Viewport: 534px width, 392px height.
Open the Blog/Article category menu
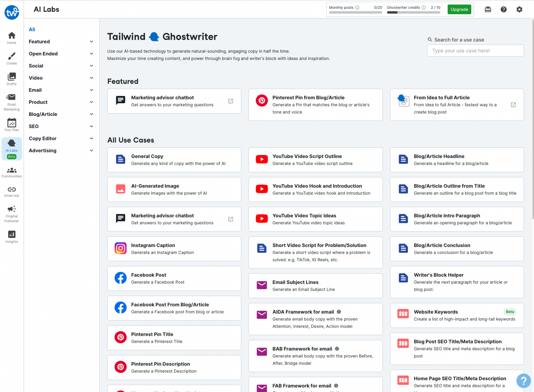point(61,114)
